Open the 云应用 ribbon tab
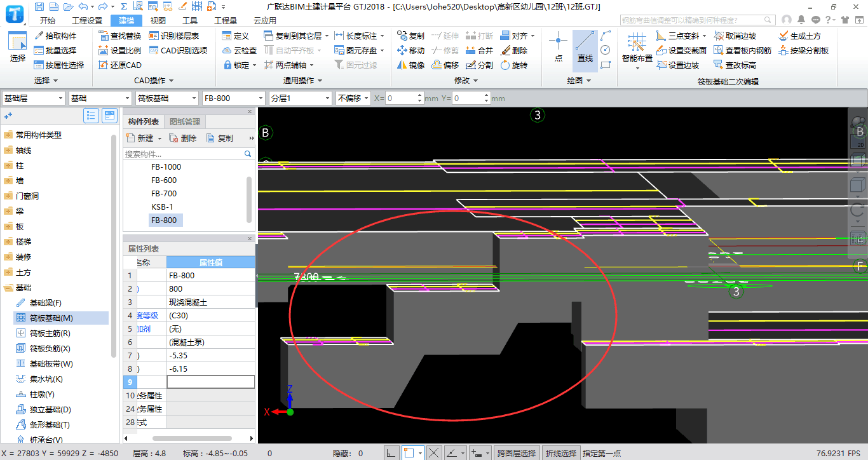 [x=264, y=20]
